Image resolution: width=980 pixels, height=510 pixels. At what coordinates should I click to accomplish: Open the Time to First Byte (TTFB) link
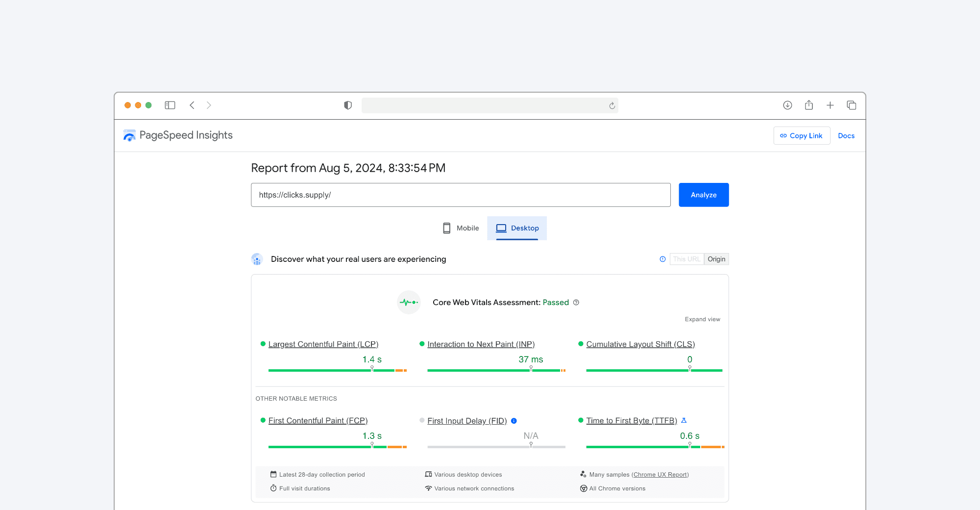click(632, 421)
